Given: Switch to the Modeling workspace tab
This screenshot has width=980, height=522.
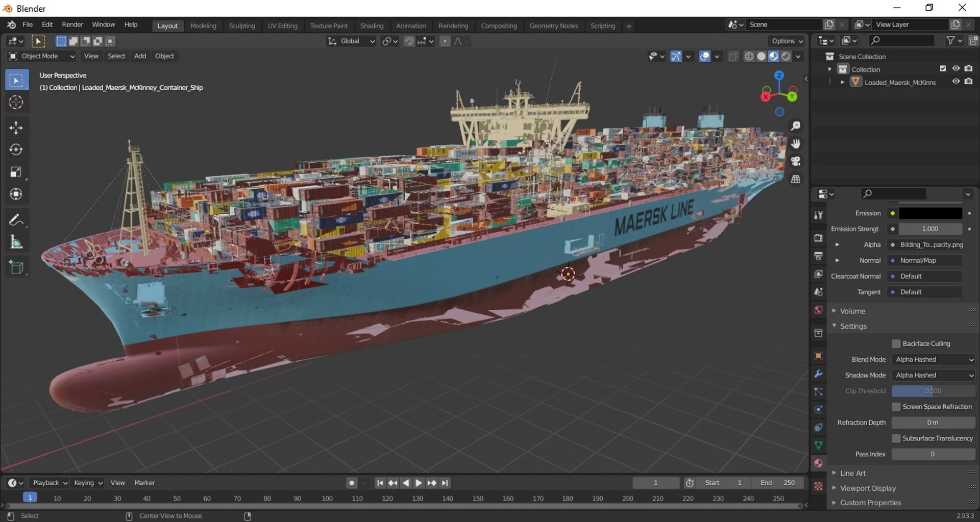Looking at the screenshot, I should [x=203, y=26].
